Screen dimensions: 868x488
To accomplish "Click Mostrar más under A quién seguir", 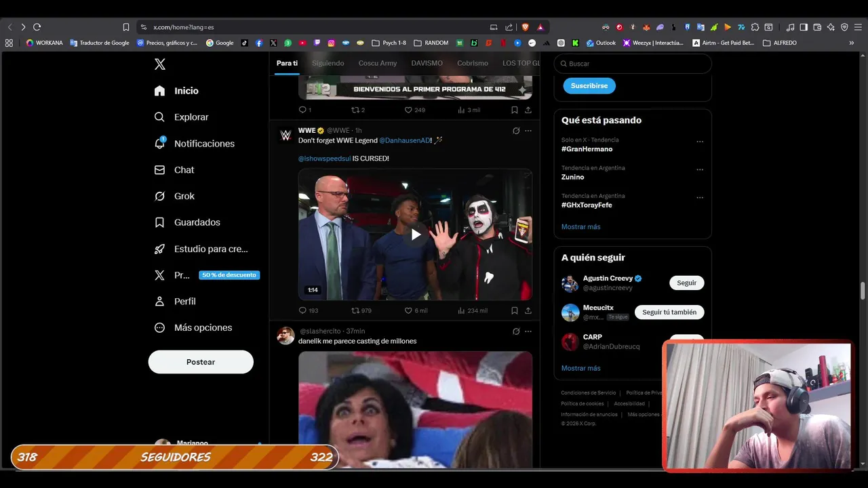I will tap(580, 368).
